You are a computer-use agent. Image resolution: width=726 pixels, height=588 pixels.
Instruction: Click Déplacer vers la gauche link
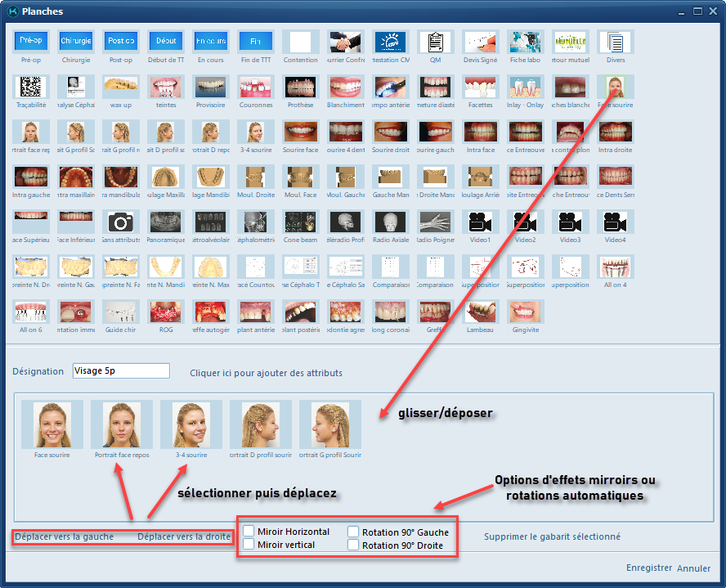pos(64,536)
